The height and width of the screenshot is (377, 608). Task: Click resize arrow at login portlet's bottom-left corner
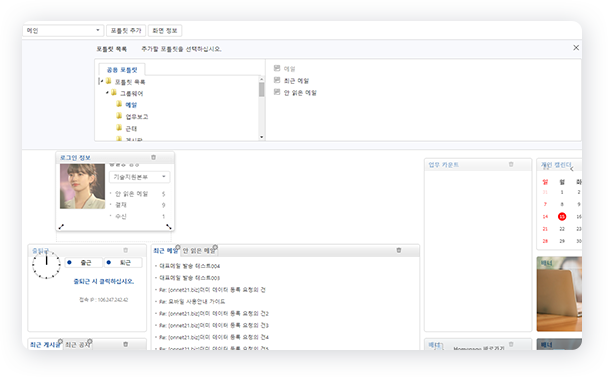coord(61,227)
